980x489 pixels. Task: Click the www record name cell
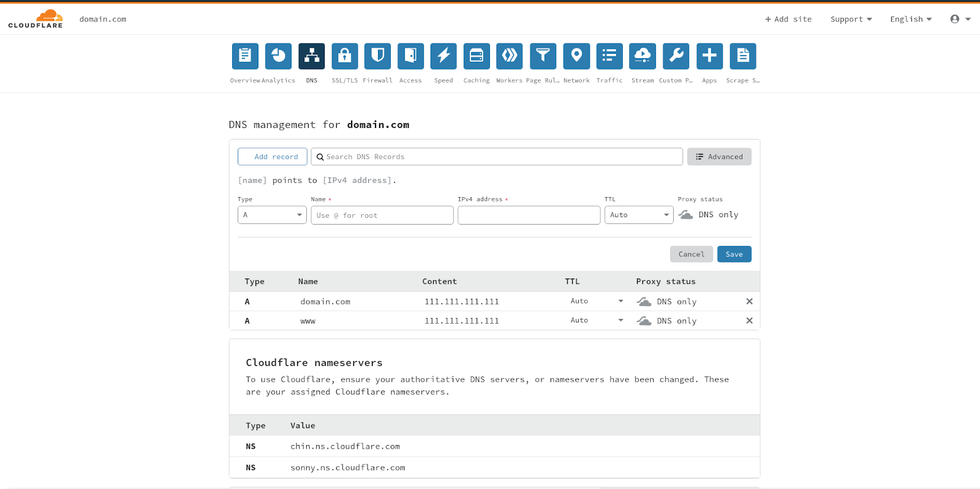pos(307,321)
